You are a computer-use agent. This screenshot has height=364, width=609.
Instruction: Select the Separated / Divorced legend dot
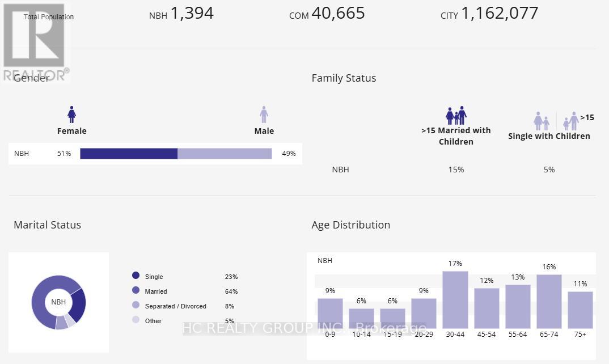(x=136, y=305)
